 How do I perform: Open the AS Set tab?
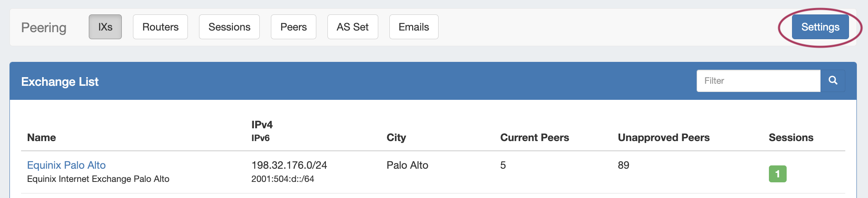point(352,27)
